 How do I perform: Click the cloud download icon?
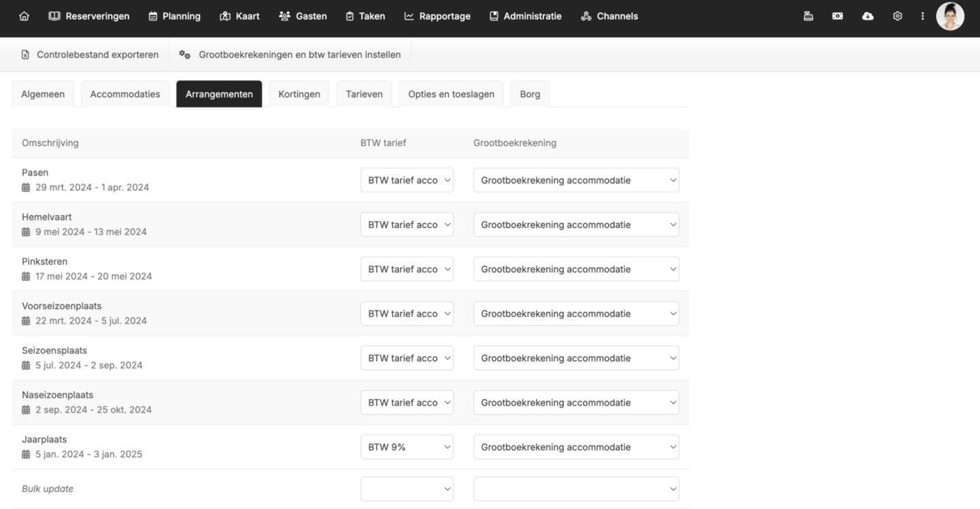tap(868, 16)
